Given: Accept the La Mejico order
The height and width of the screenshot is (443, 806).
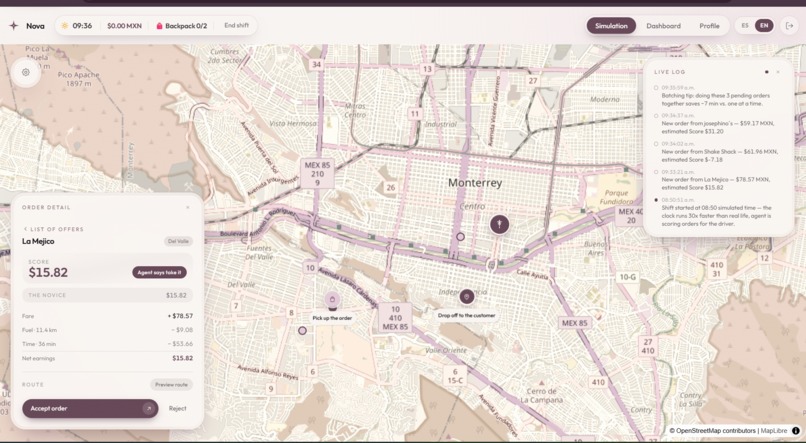Looking at the screenshot, I should pyautogui.click(x=90, y=409).
